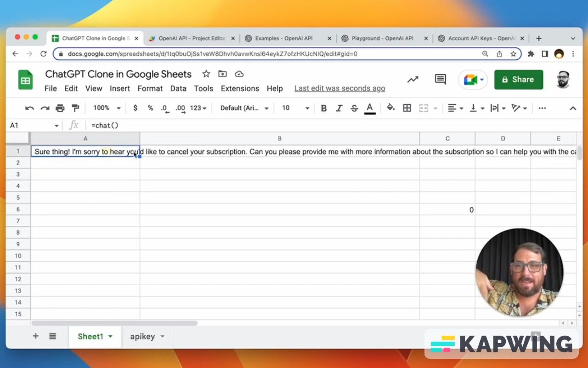Reload the page in Chrome
The width and height of the screenshot is (588, 368).
click(x=44, y=54)
